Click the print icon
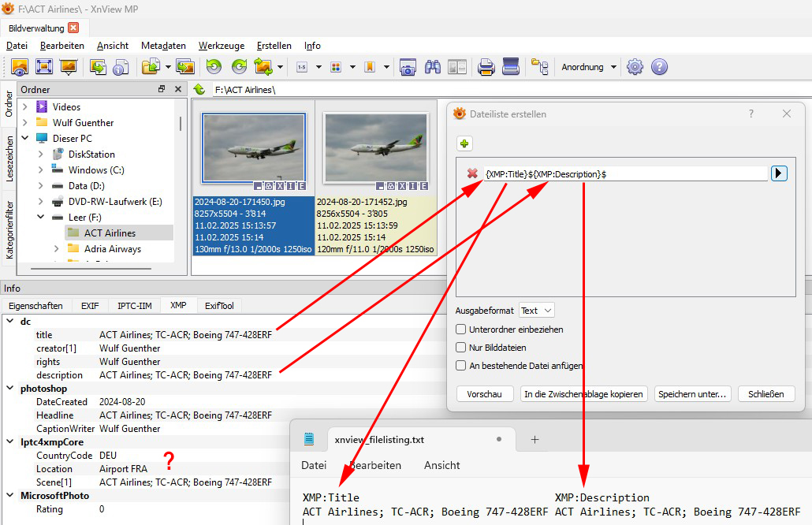 [x=486, y=67]
